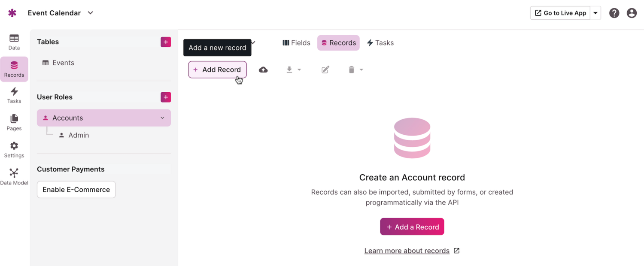The height and width of the screenshot is (266, 644).
Task: Click the Enable E-Commerce button
Action: click(x=76, y=190)
